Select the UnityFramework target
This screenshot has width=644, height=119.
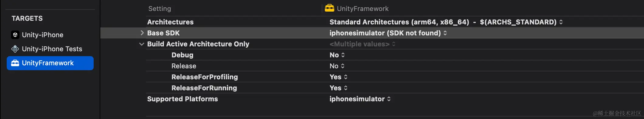50,63
